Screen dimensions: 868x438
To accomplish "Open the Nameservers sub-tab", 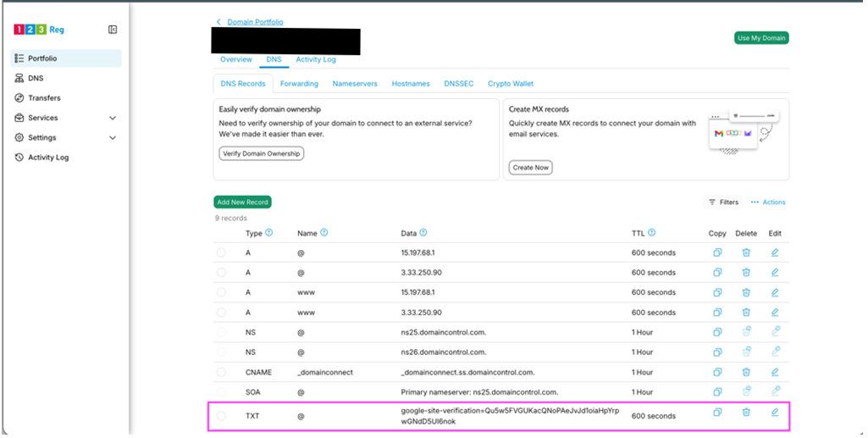I will pos(355,84).
